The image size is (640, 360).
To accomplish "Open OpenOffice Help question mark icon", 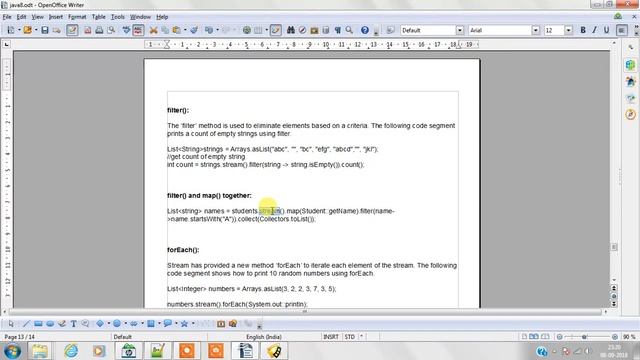I will pyautogui.click(x=365, y=30).
